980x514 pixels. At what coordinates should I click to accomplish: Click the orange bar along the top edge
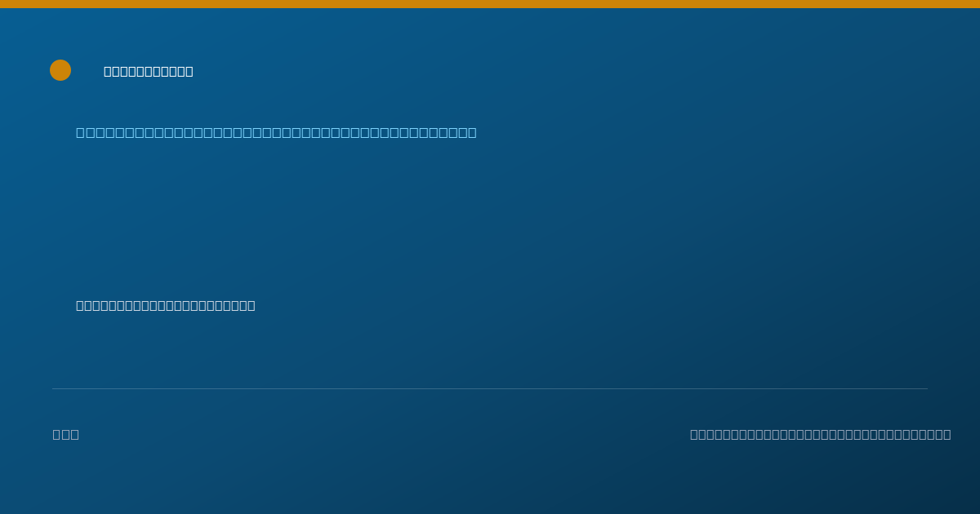click(x=490, y=4)
